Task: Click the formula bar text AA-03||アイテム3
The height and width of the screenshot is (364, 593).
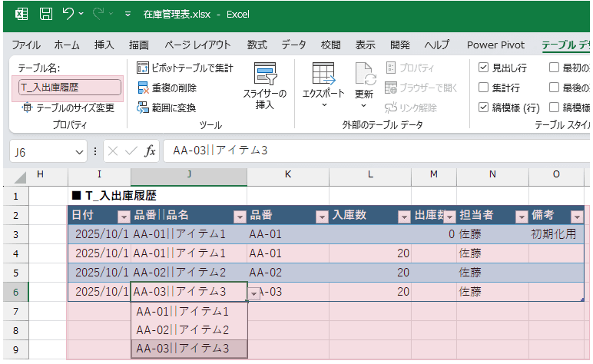Action: point(220,151)
